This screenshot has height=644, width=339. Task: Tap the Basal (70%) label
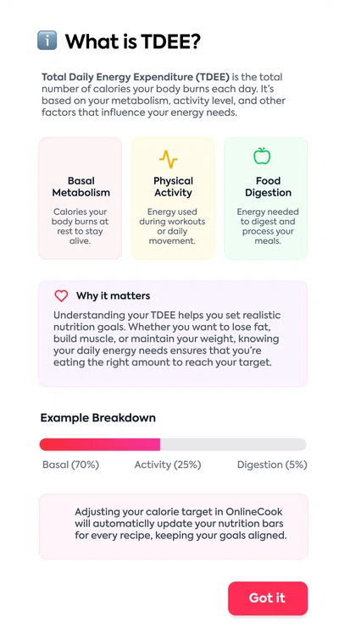click(70, 465)
